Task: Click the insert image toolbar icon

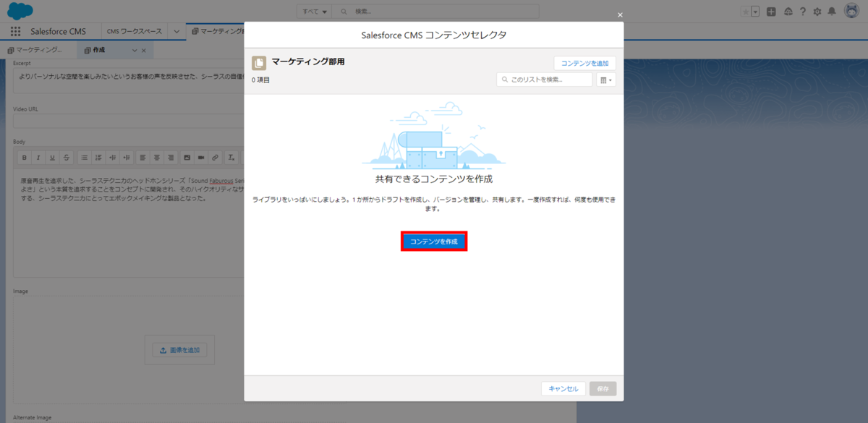Action: (x=187, y=157)
